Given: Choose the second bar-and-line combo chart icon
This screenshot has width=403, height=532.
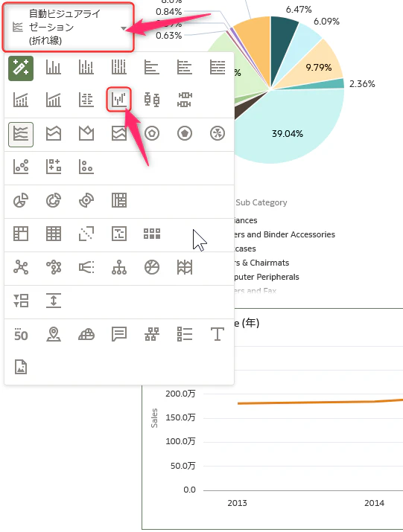Looking at the screenshot, I should (54, 100).
